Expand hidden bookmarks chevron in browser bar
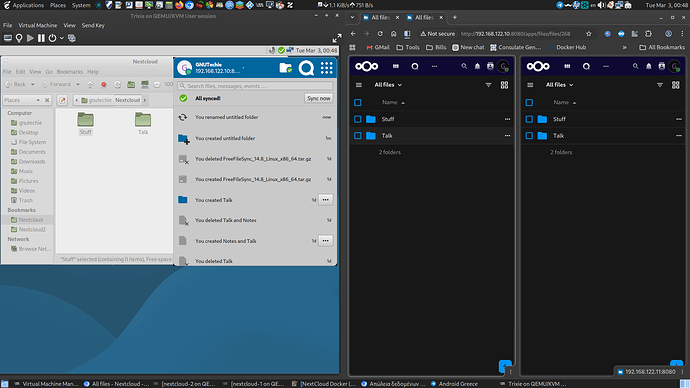The width and height of the screenshot is (690, 388). (624, 48)
